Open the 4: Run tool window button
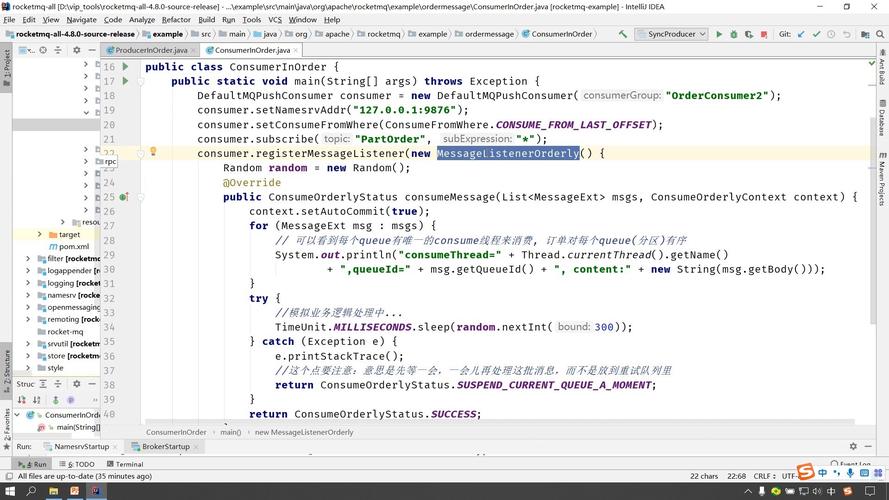 point(33,464)
